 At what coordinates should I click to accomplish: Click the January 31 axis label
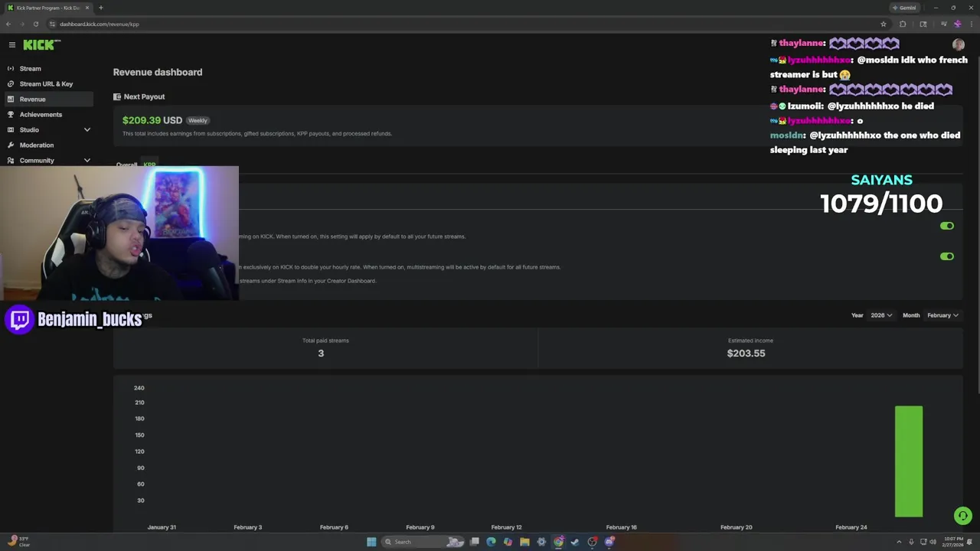coord(162,527)
